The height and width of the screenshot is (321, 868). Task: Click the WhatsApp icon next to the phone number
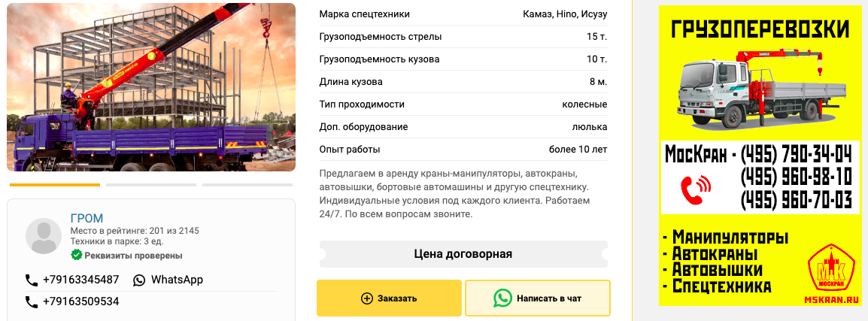click(139, 280)
